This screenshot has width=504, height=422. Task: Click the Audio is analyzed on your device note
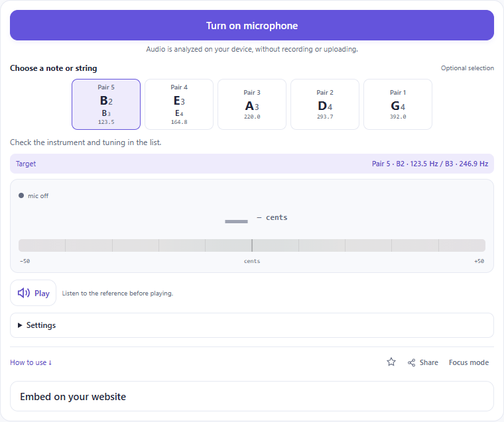pos(252,49)
